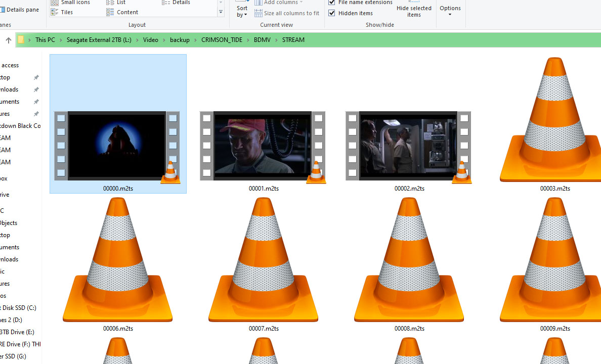Expand chevron after Seagate External 2TB breadcrumb

[x=137, y=40]
